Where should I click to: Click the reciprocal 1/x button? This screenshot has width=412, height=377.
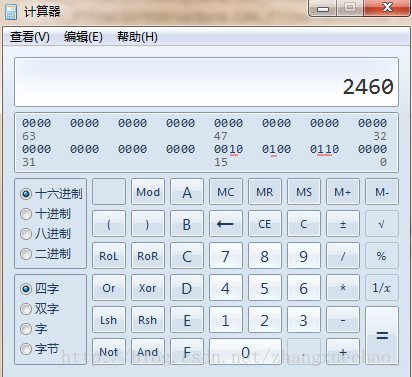pyautogui.click(x=382, y=288)
